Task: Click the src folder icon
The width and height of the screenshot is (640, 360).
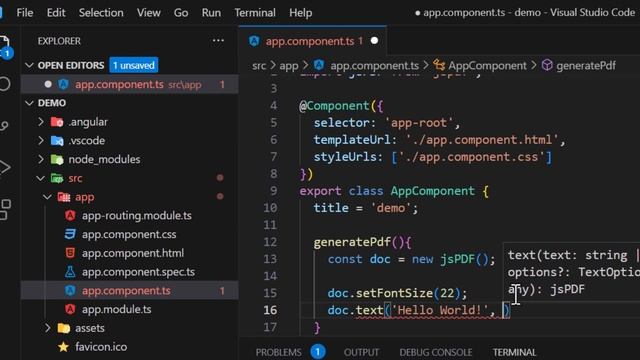Action: 57,178
